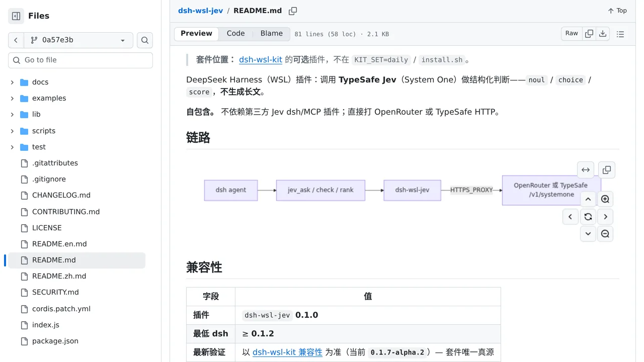This screenshot has width=644, height=362.
Task: Zoom out of the diagram
Action: point(605,234)
